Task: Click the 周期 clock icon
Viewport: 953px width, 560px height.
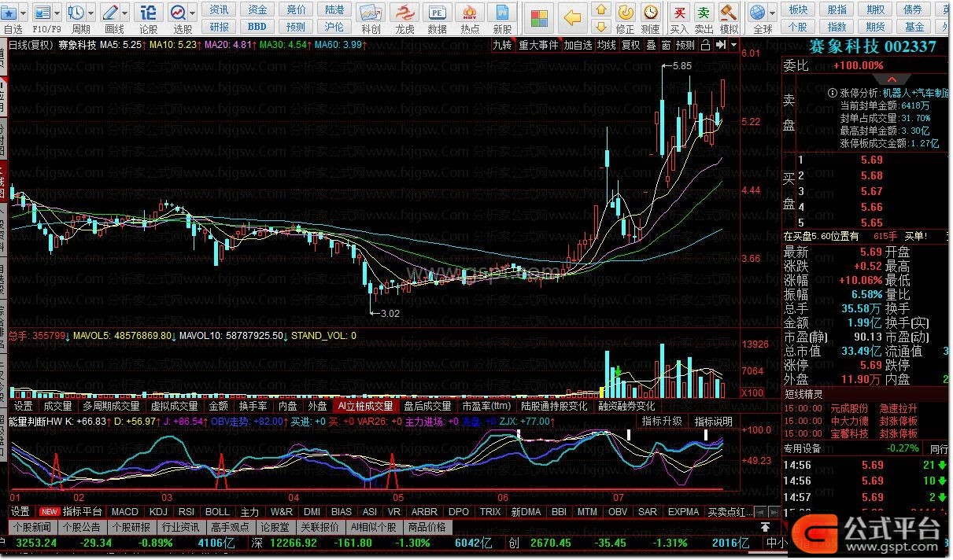Action: [76, 13]
